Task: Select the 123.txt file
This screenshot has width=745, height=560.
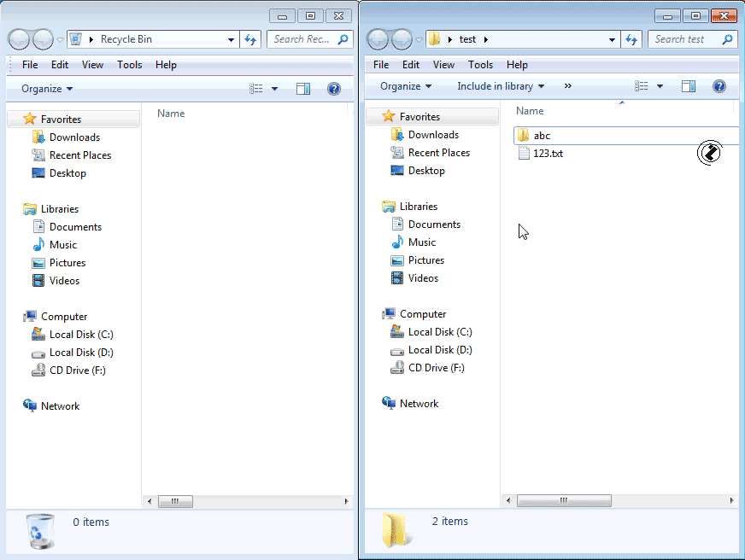Action: point(547,154)
